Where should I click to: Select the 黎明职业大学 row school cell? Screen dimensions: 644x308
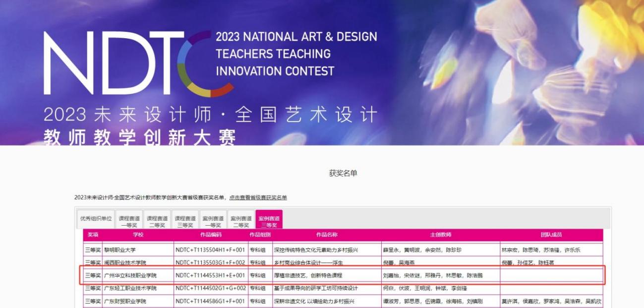coord(119,250)
